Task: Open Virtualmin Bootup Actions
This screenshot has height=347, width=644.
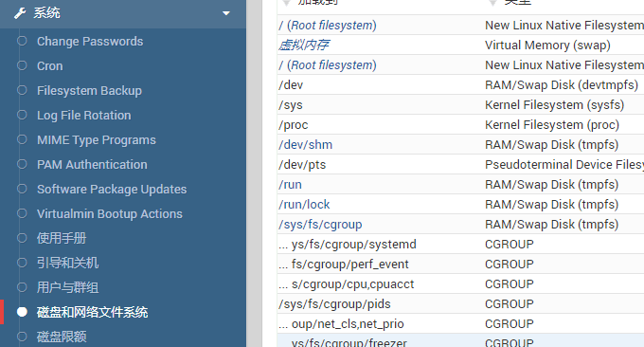Action: tap(110, 213)
